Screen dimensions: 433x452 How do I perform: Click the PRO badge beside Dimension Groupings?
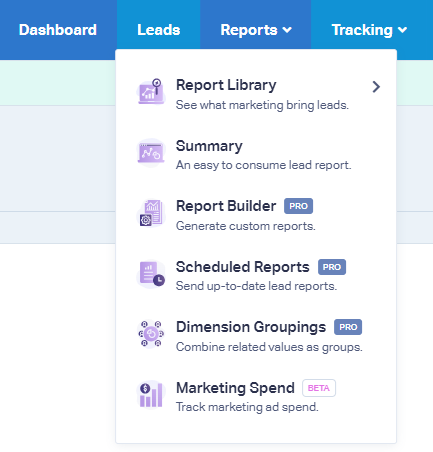[x=348, y=327]
